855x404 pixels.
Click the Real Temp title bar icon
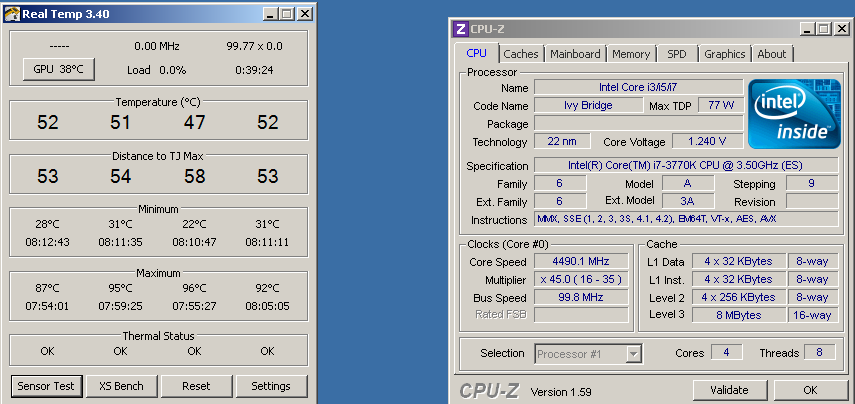point(12,14)
